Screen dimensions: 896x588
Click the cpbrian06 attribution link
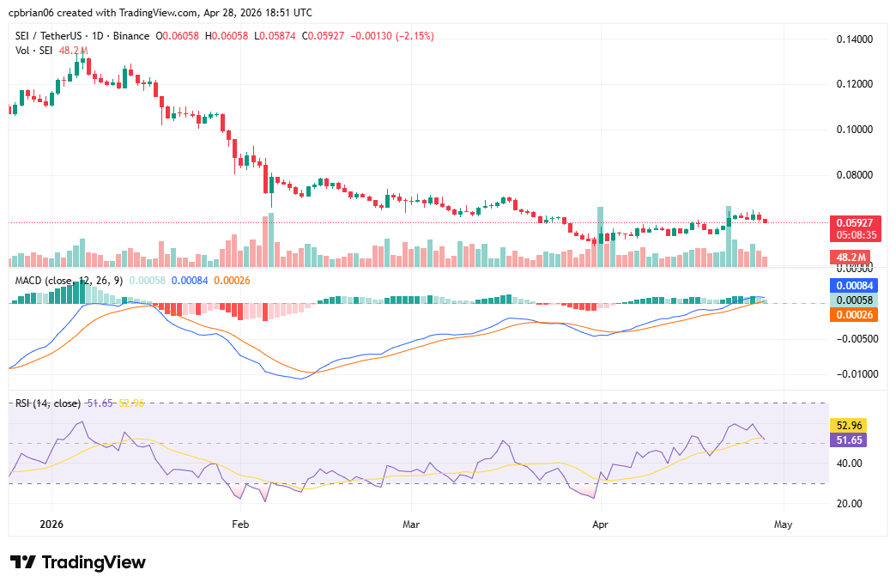[31, 12]
